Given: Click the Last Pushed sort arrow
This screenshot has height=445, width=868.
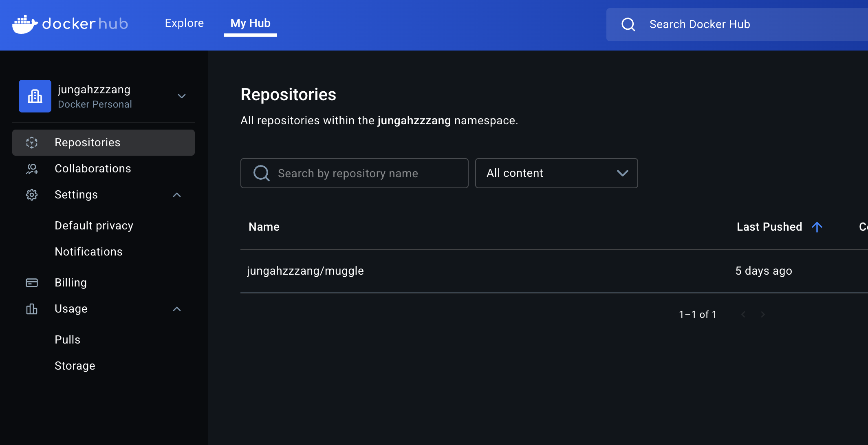Looking at the screenshot, I should tap(817, 227).
